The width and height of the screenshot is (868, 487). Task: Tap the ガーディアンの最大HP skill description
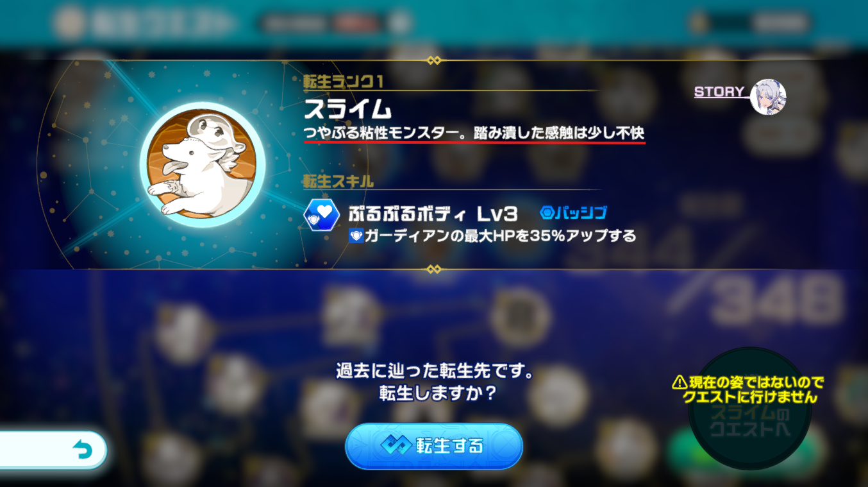(x=500, y=236)
